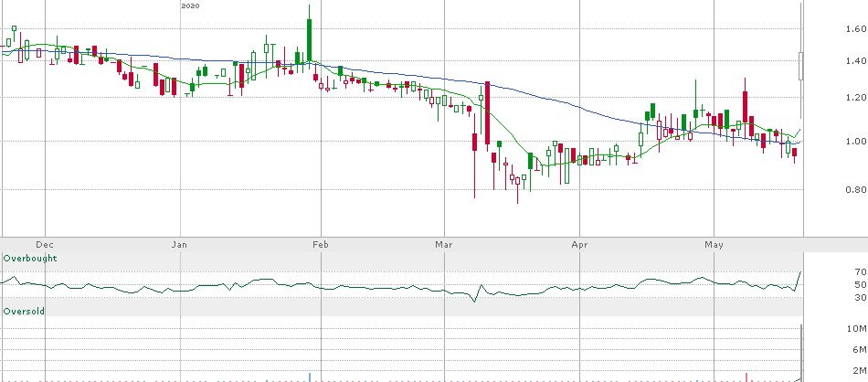Click the 2M volume axis label

pos(859,370)
